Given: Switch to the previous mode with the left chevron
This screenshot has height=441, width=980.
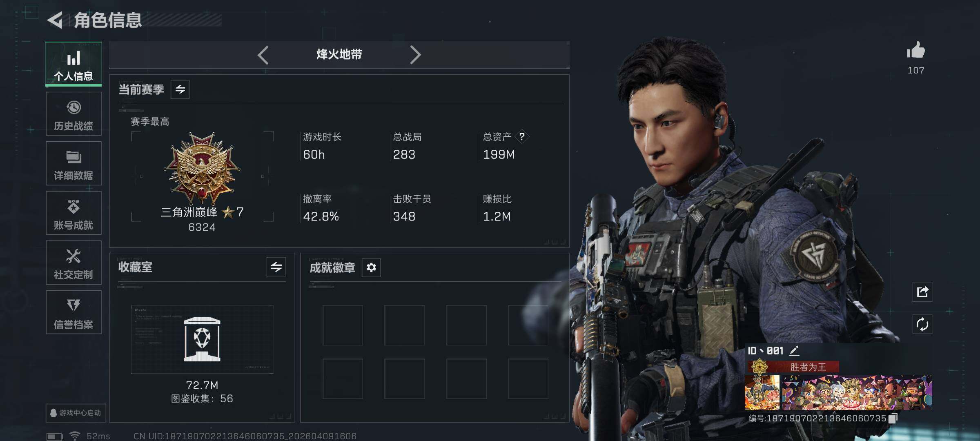Looking at the screenshot, I should click(x=263, y=55).
